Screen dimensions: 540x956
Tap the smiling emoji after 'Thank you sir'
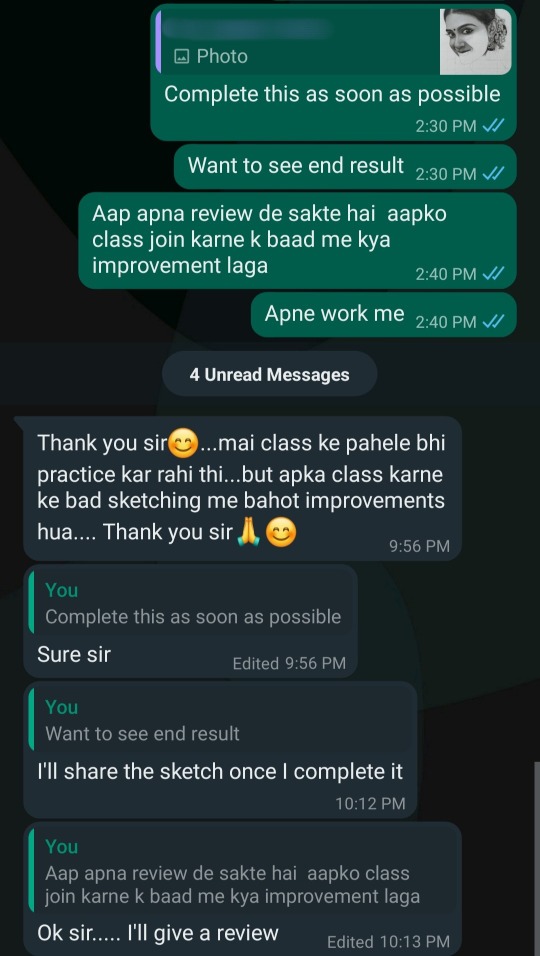click(x=182, y=443)
